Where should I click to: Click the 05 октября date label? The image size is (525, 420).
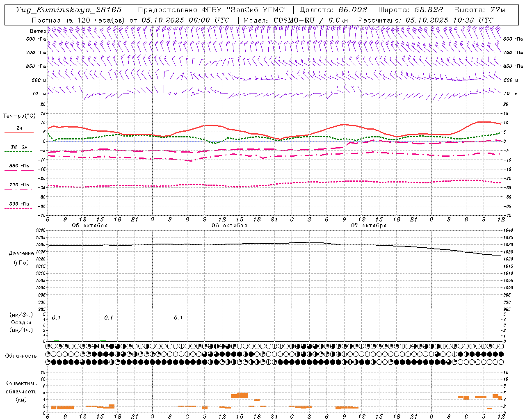pos(90,226)
